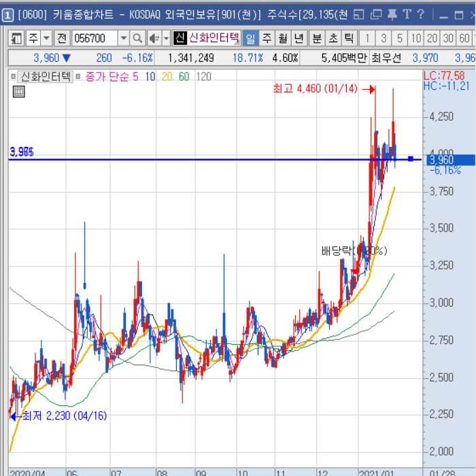
Task: Click the 최저 2,230 (04/16) low marker
Action: [x=58, y=416]
